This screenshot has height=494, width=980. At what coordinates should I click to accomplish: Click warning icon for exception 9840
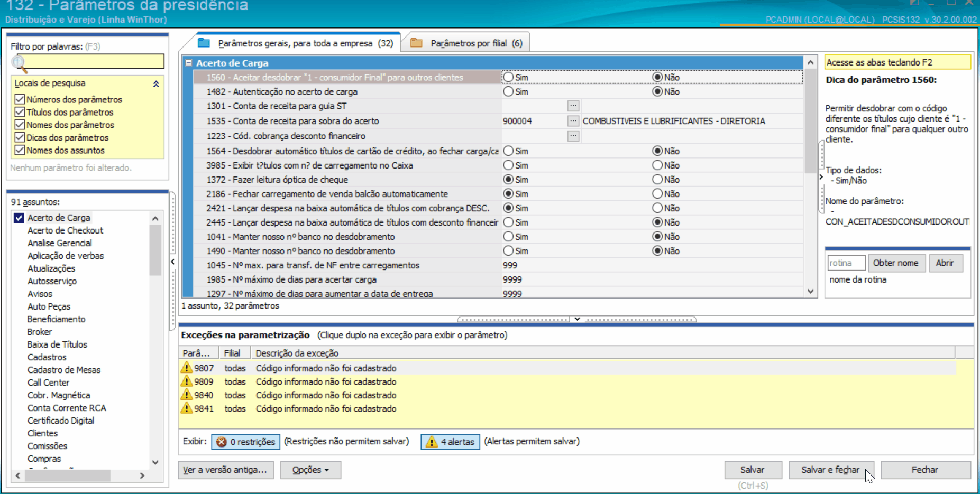186,395
